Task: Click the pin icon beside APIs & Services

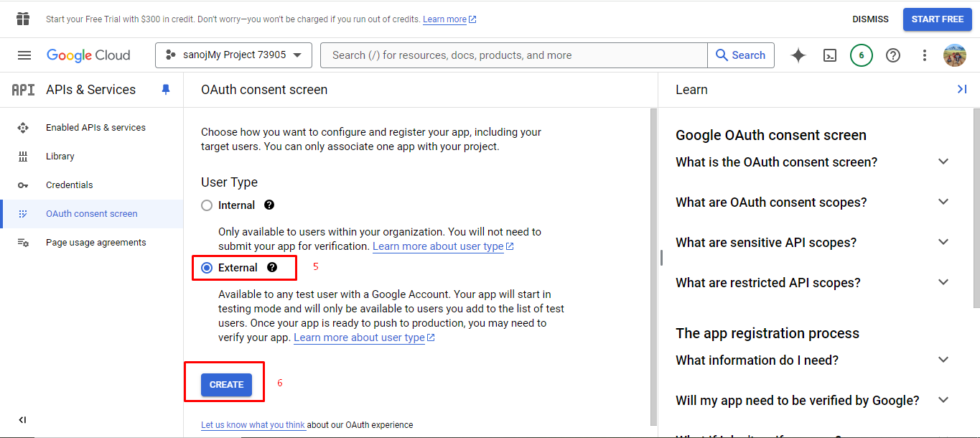Action: pyautogui.click(x=166, y=90)
